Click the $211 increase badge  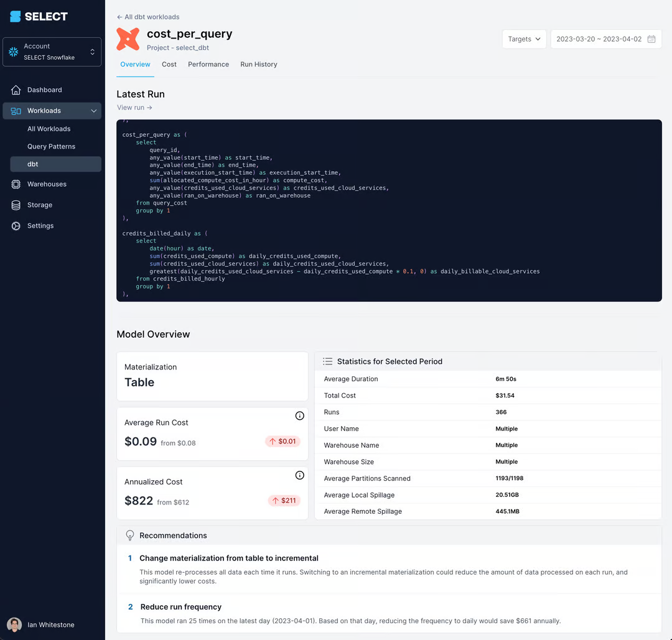[x=284, y=500]
